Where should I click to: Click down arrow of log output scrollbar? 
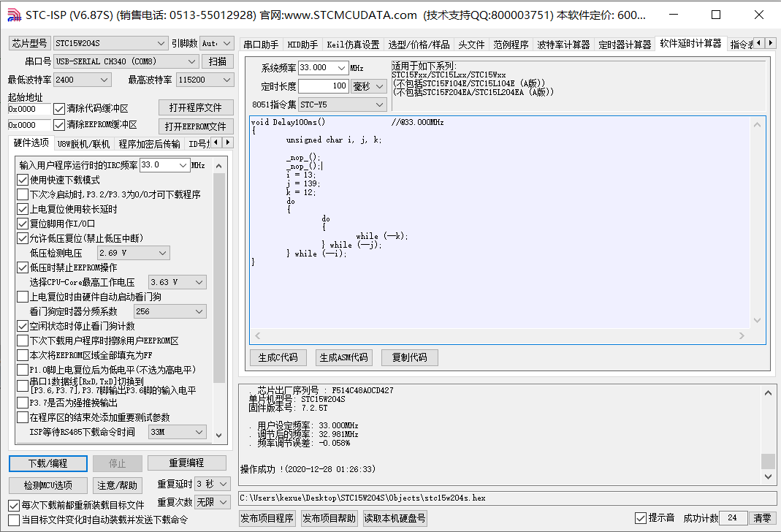point(768,476)
